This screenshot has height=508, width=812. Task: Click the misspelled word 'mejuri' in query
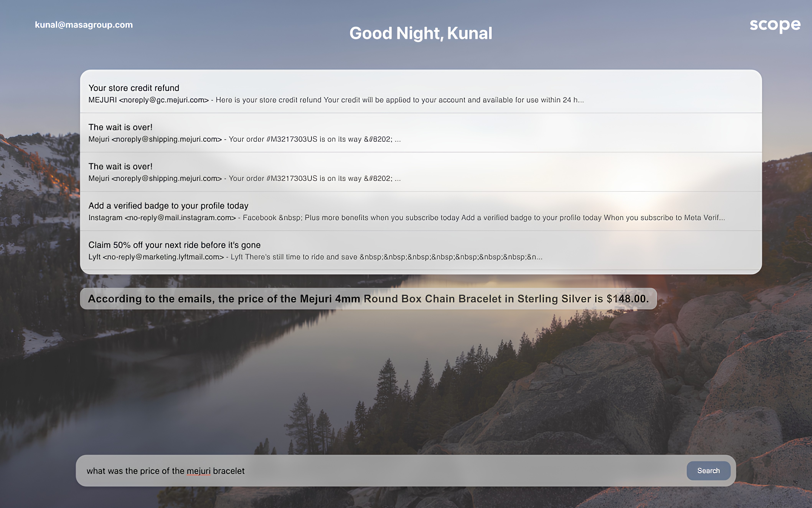pyautogui.click(x=198, y=471)
